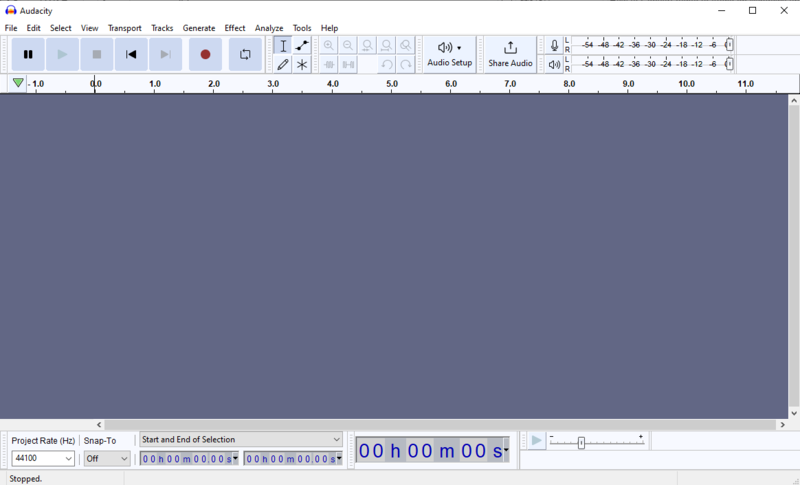This screenshot has height=485, width=800.
Task: Minimize the Audacity window
Action: coord(721,10)
